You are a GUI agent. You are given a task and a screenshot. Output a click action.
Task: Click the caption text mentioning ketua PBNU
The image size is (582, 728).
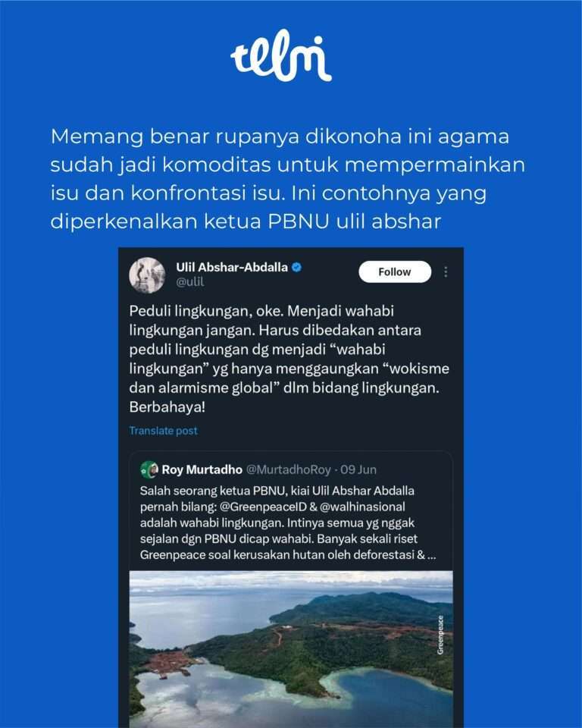pos(288,179)
